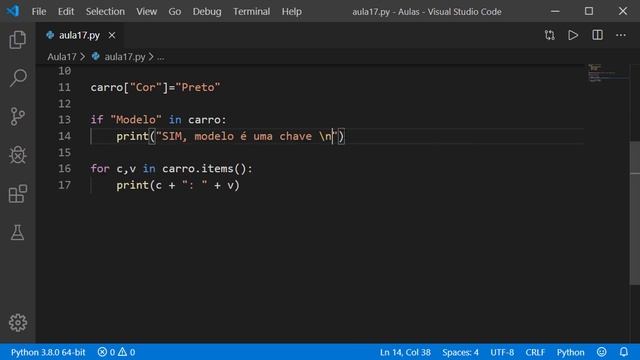
Task: Change indentation via Spaces: 4
Action: [460, 352]
